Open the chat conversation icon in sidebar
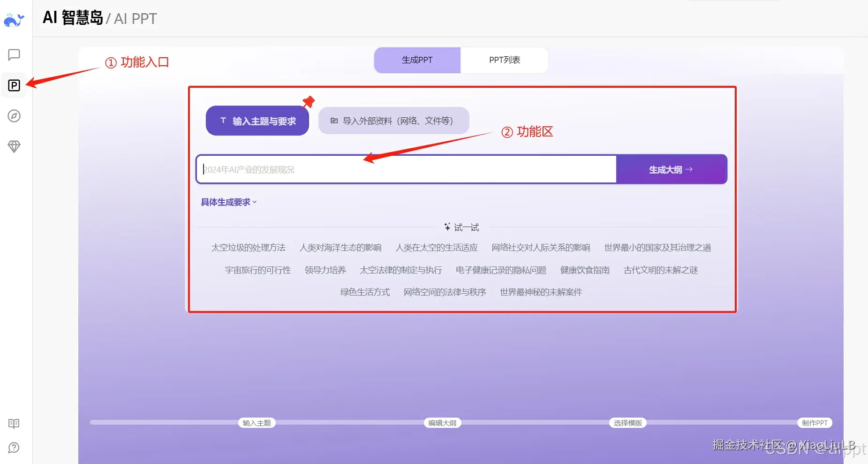 14,54
